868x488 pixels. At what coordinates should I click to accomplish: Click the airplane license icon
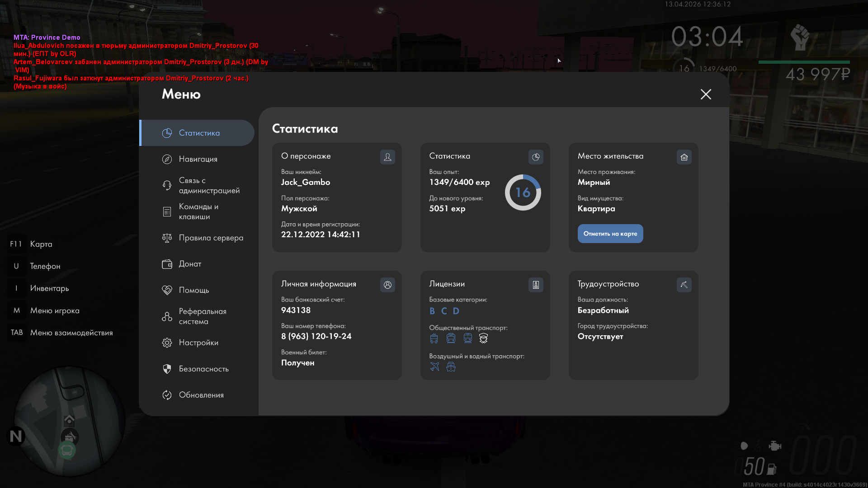coord(434,366)
